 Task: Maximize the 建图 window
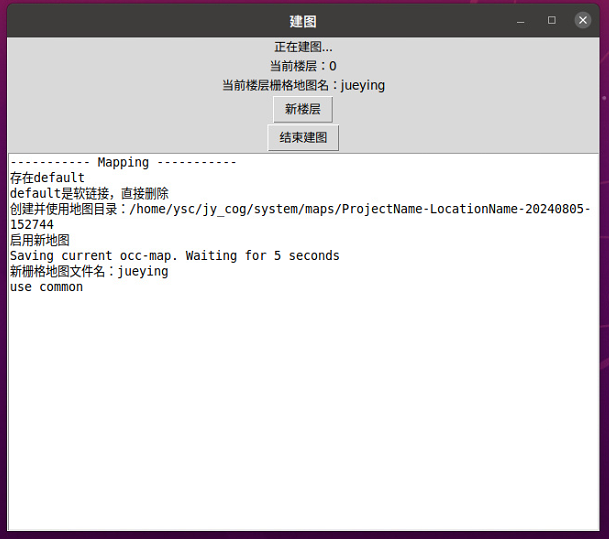(552, 20)
